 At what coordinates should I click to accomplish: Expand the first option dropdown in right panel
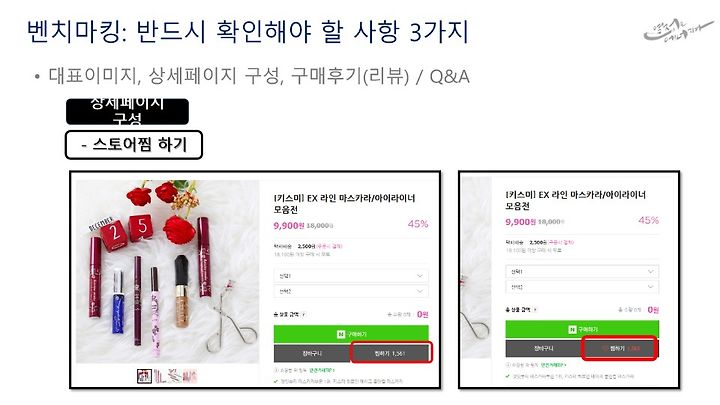[582, 271]
